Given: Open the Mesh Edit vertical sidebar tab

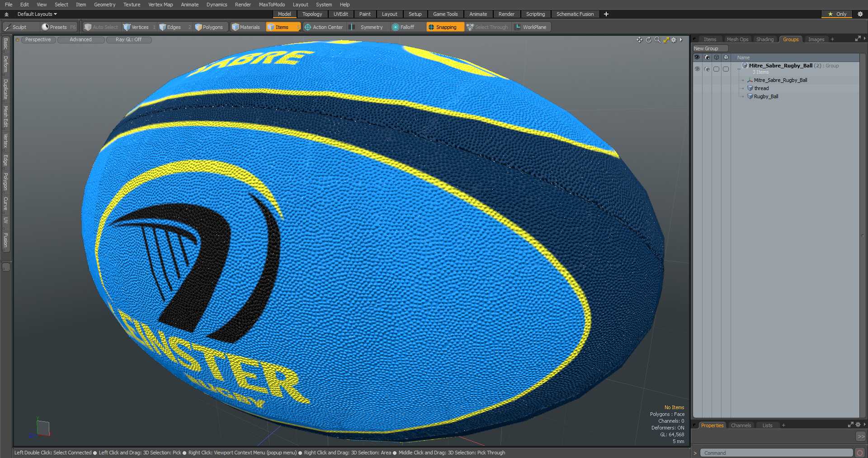Looking at the screenshot, I should point(5,117).
